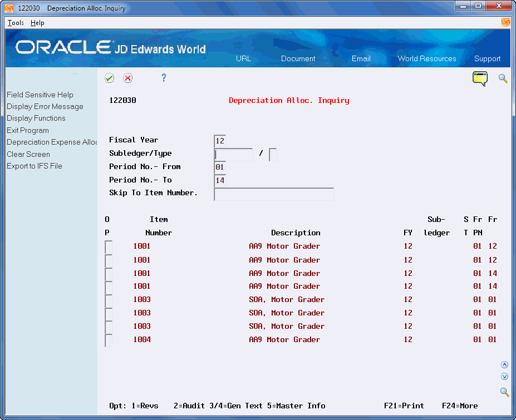
Task: Click the application icon in the title bar
Action: tap(9, 8)
